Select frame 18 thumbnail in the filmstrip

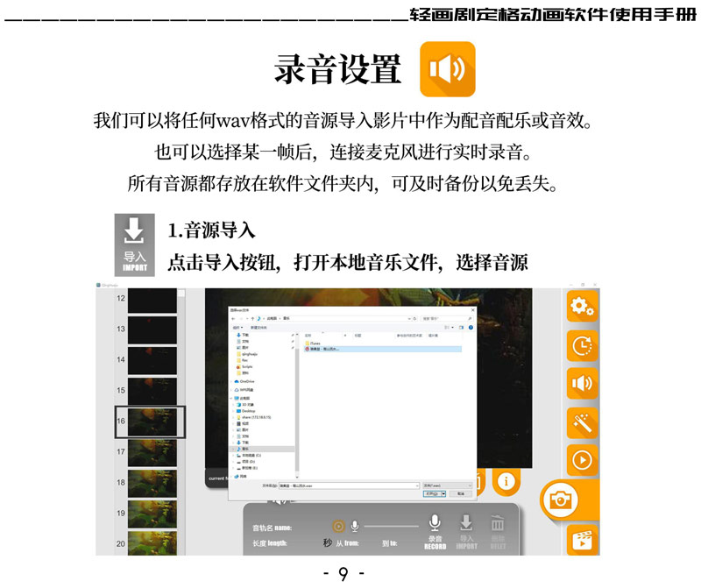click(x=151, y=483)
